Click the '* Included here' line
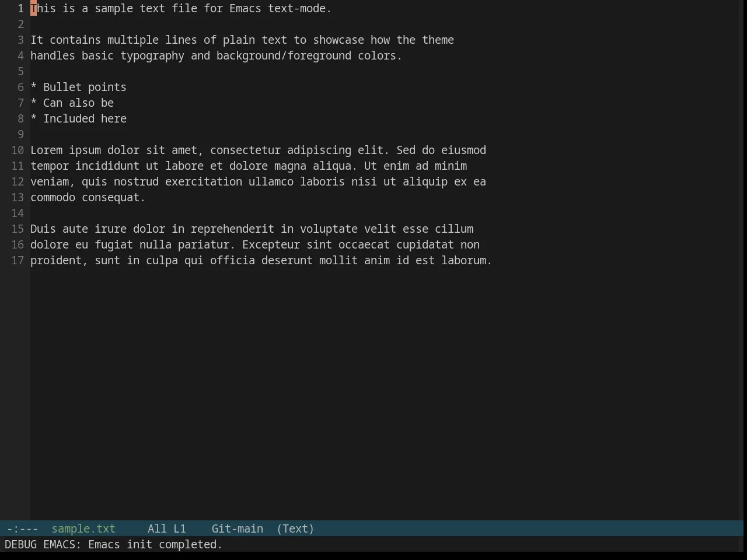Screen dimensions: 747x560 click(78, 118)
